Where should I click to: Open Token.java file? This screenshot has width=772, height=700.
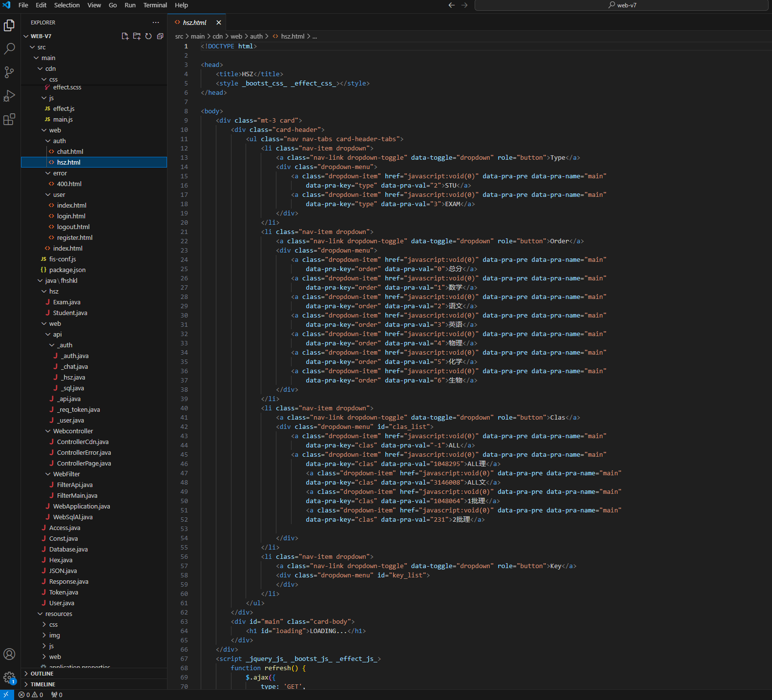94,592
